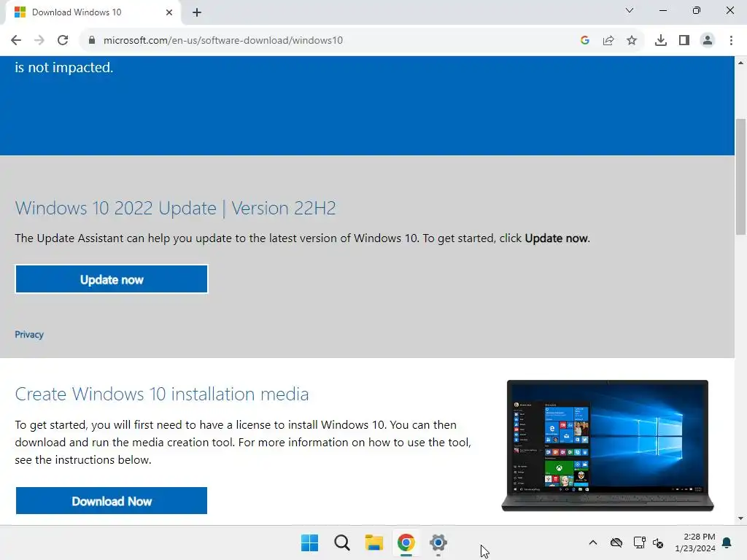The image size is (747, 560).
Task: Show hidden system tray icons
Action: (592, 542)
